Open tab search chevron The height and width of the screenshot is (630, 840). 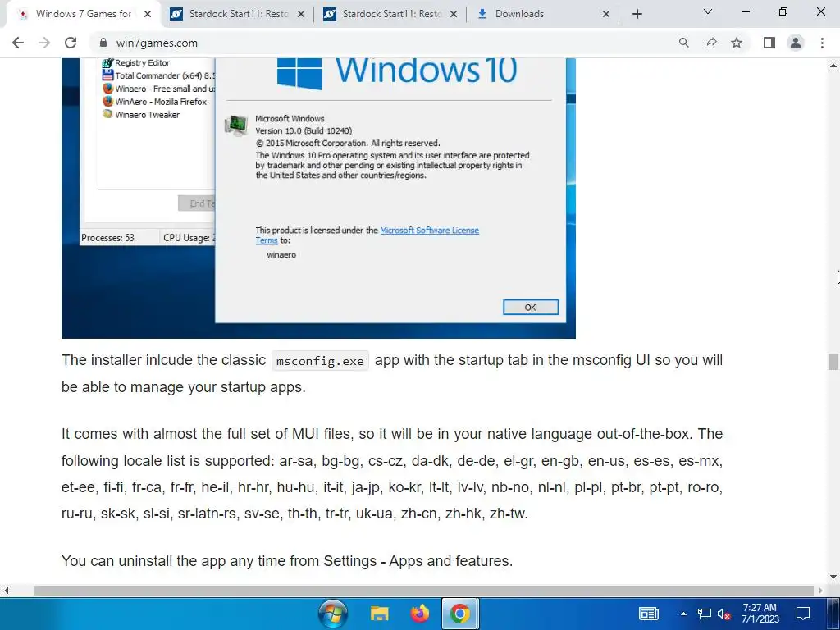tap(708, 11)
